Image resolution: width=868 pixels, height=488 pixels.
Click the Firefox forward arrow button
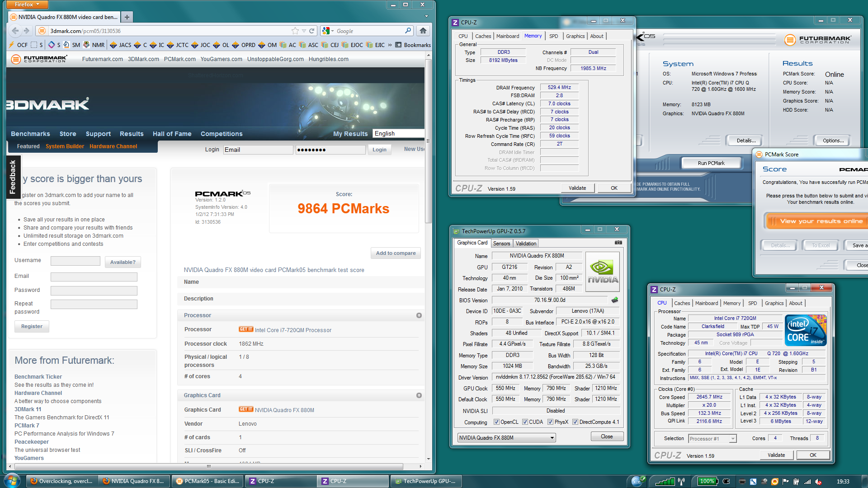27,31
